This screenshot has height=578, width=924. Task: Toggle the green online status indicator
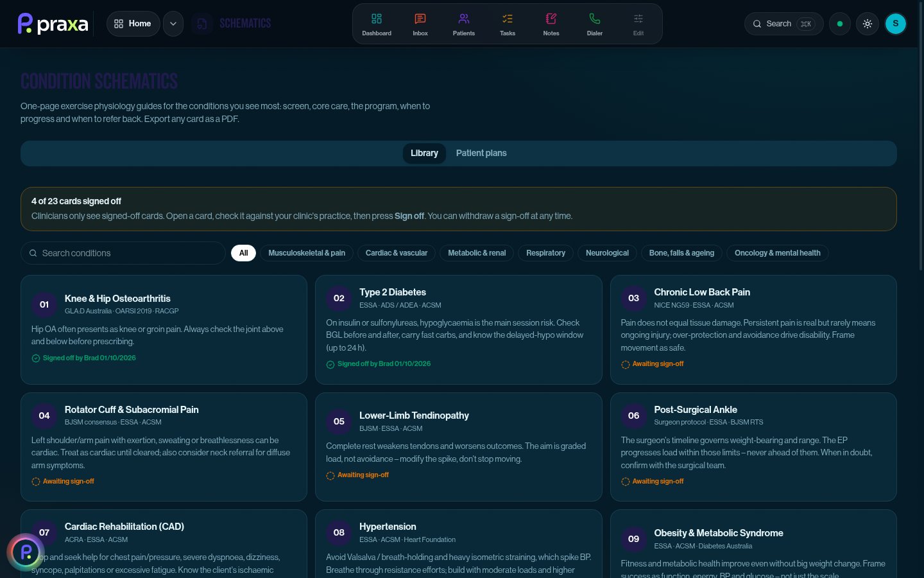pos(840,24)
